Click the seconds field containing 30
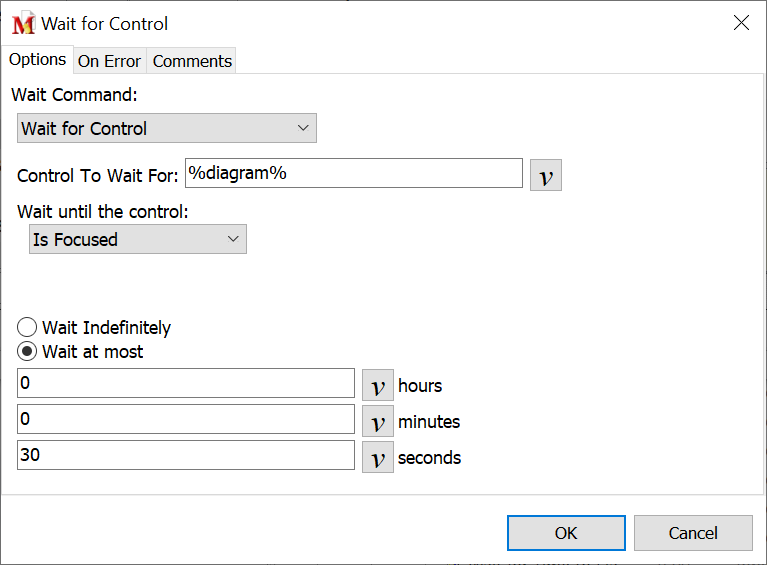 (x=186, y=456)
